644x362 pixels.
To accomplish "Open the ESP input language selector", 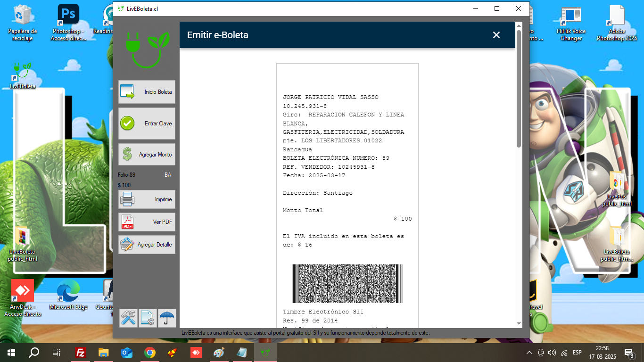I will point(577,353).
